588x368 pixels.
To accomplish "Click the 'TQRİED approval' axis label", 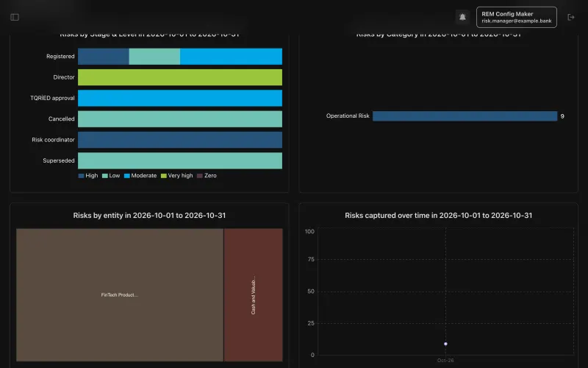I will pyautogui.click(x=52, y=98).
